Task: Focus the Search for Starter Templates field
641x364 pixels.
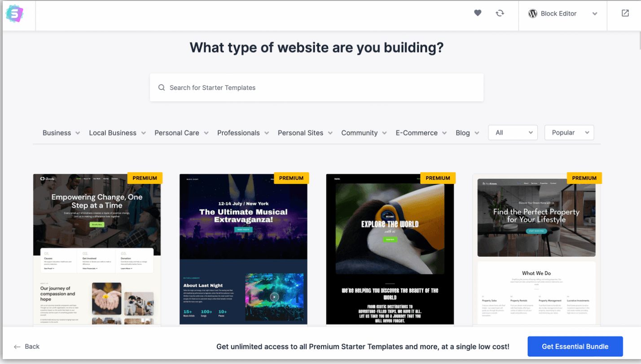Action: pyautogui.click(x=316, y=87)
